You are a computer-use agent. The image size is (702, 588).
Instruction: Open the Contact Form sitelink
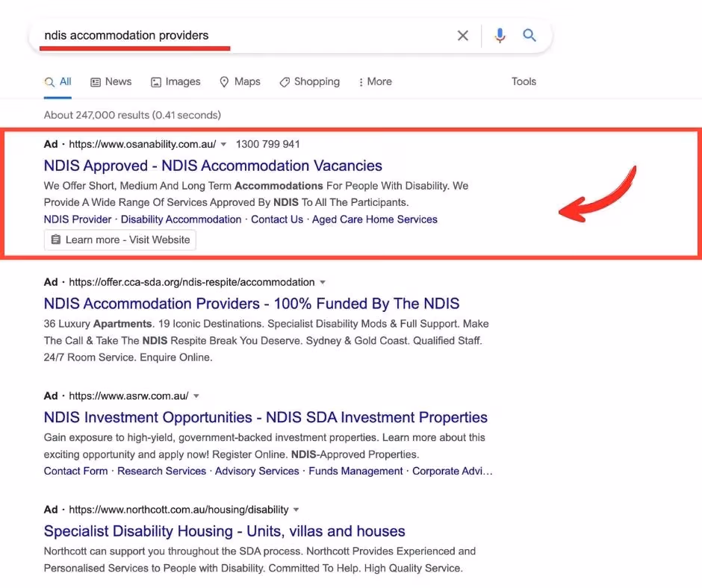75,471
